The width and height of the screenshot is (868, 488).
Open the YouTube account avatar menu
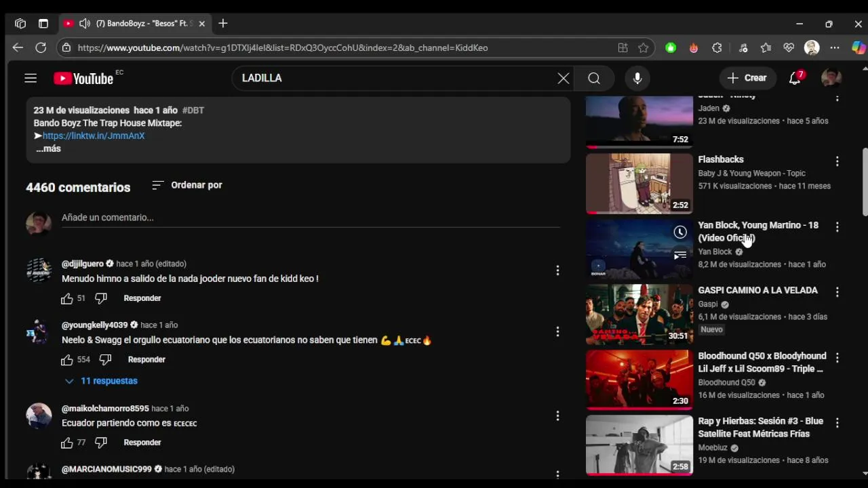tap(831, 78)
